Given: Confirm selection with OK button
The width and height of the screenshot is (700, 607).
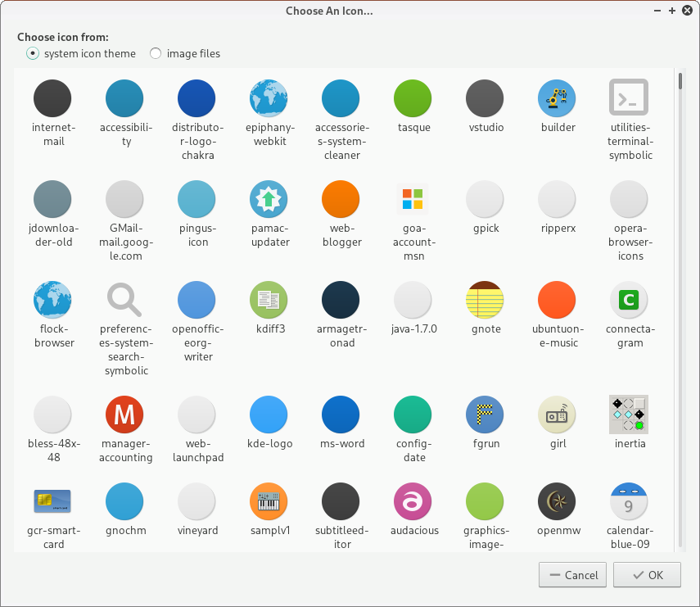Looking at the screenshot, I should pos(647,575).
